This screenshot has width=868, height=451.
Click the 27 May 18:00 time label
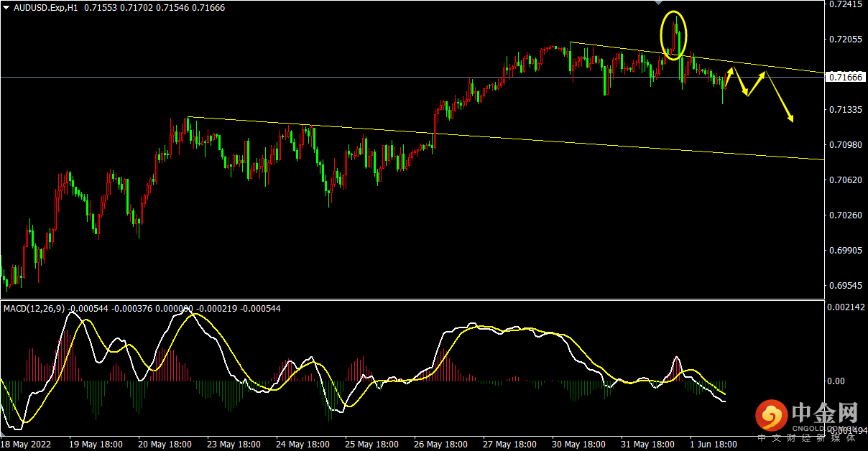pos(509,444)
